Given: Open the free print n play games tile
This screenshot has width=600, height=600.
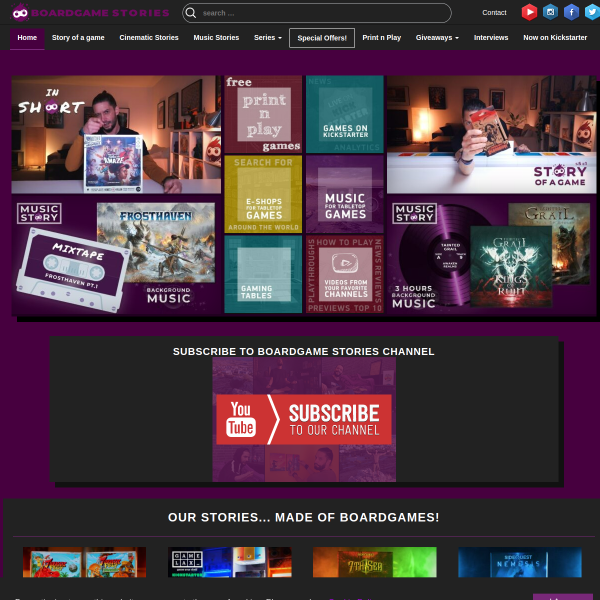Looking at the screenshot, I should 263,114.
